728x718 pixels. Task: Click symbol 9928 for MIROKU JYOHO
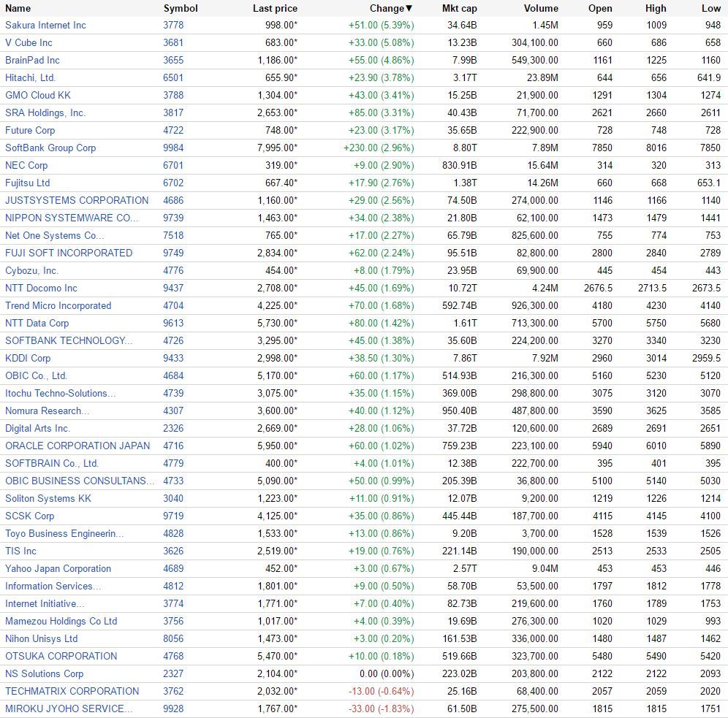(x=173, y=709)
